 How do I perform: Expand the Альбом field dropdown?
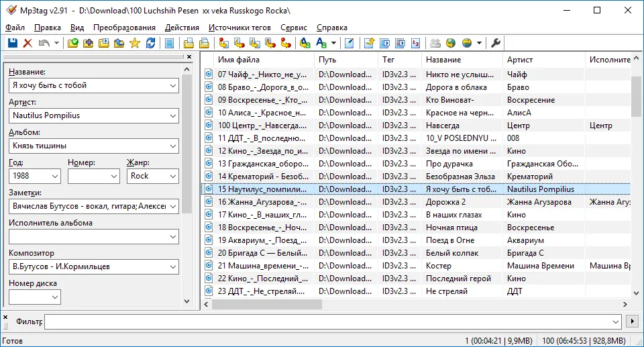tap(173, 146)
